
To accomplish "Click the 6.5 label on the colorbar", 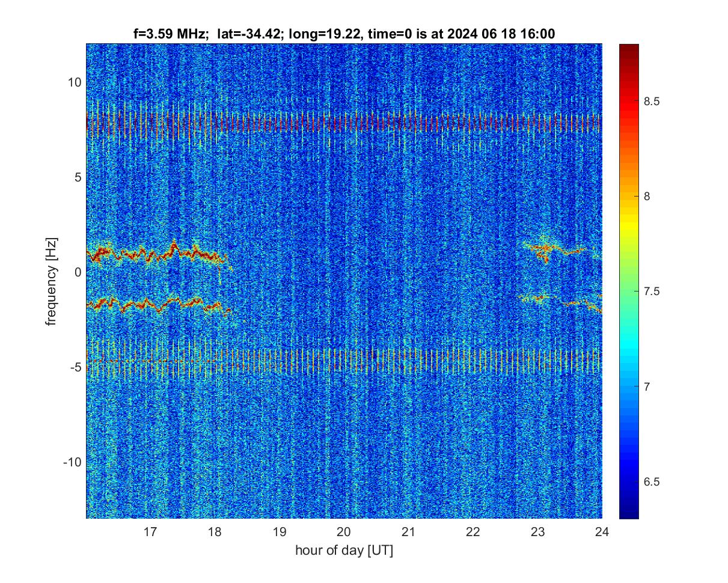I will [653, 481].
